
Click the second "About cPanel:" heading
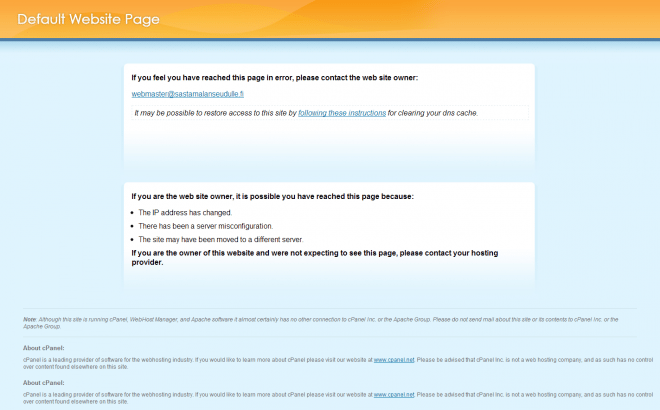44,382
